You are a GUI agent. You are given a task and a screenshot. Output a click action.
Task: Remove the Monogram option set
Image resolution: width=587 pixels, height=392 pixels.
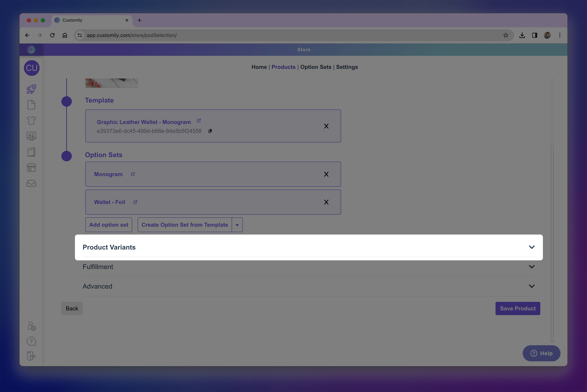tap(326, 174)
